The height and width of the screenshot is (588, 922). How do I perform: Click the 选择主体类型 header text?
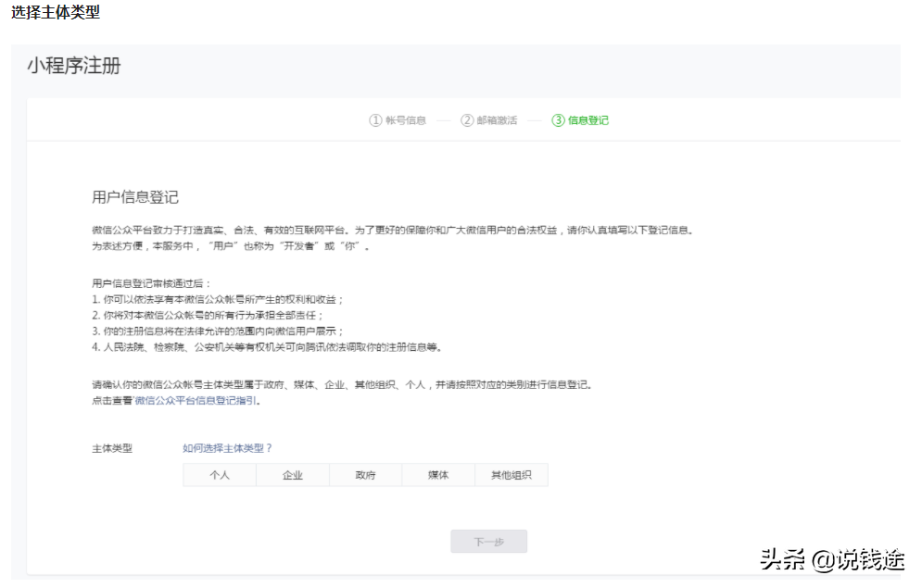[53, 13]
